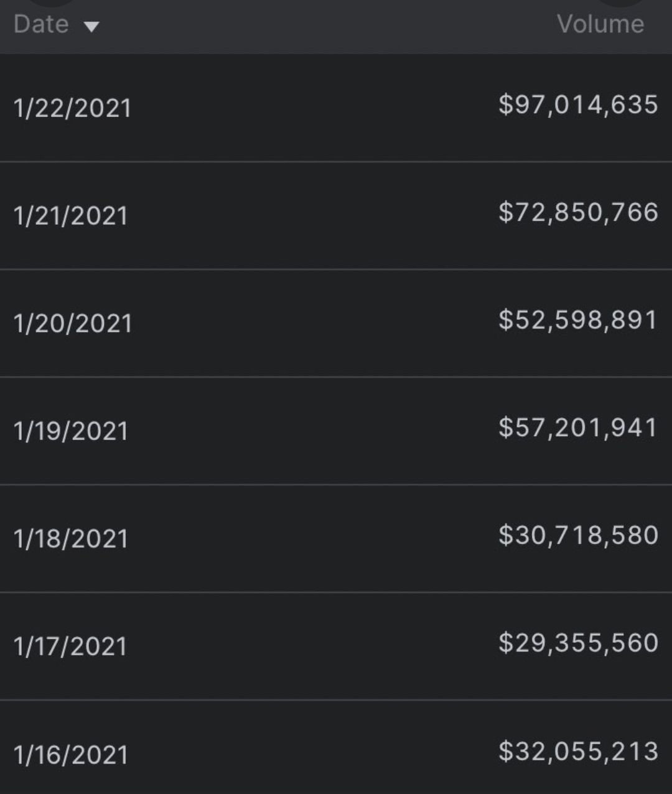This screenshot has height=794, width=672.
Task: Click the partial circle icon above Date
Action: (52, 2)
